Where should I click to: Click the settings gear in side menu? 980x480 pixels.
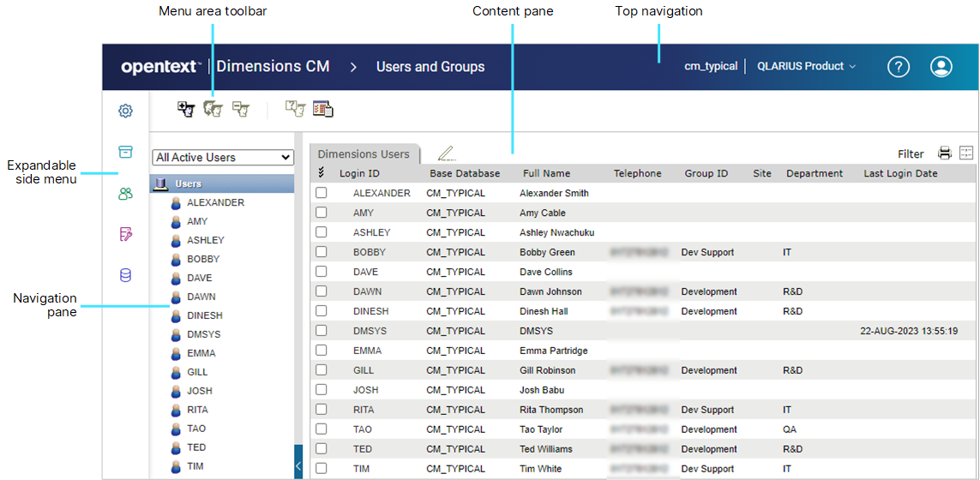point(125,111)
